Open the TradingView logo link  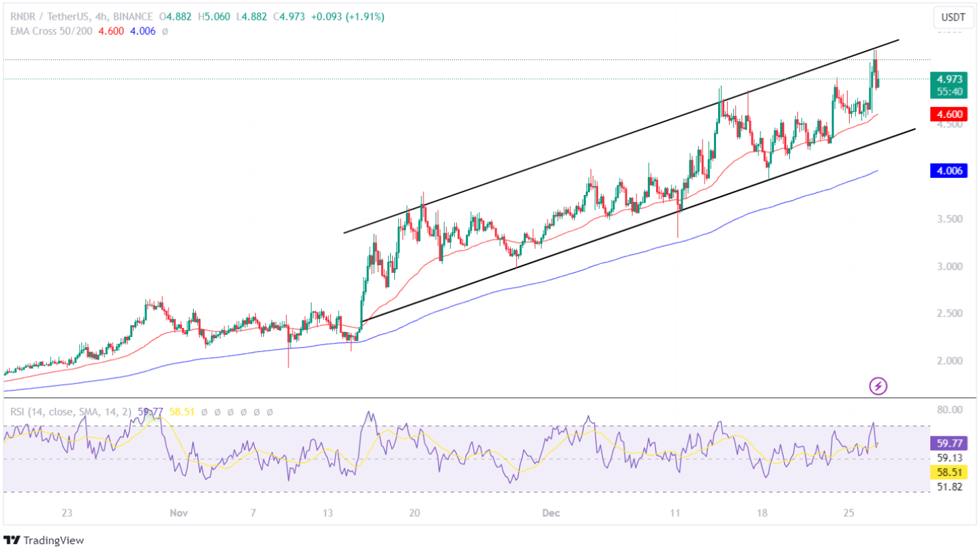coord(44,540)
